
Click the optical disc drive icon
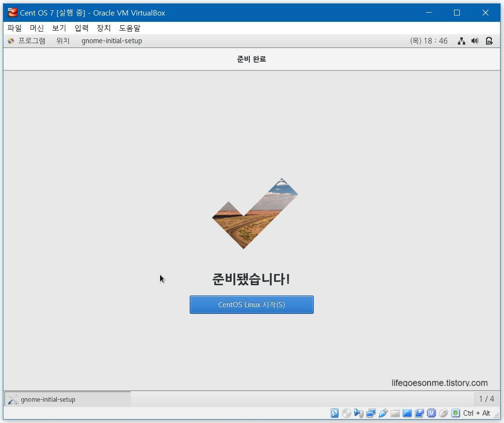346,413
